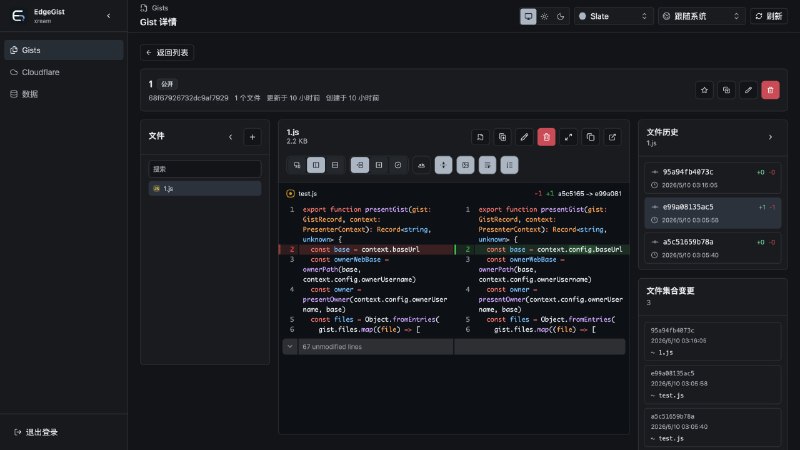The image size is (800, 450).
Task: Click the cloud-shaped icon in the diff toolbar
Action: [421, 165]
